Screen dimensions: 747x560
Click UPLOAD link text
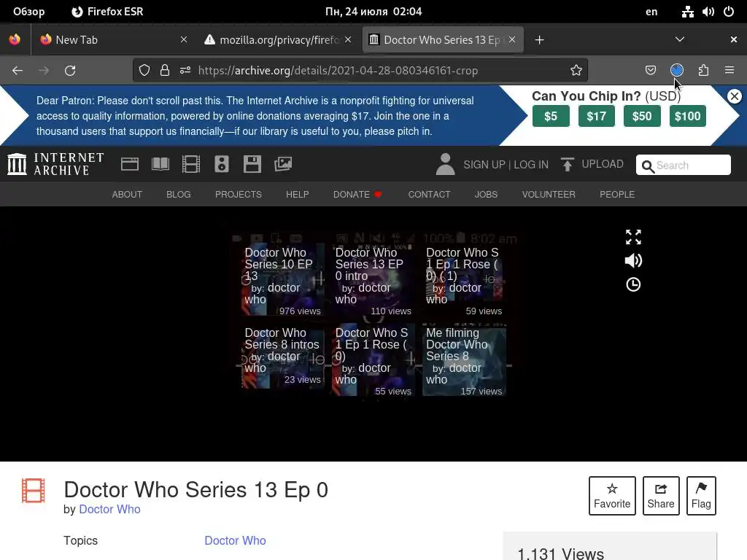click(602, 164)
